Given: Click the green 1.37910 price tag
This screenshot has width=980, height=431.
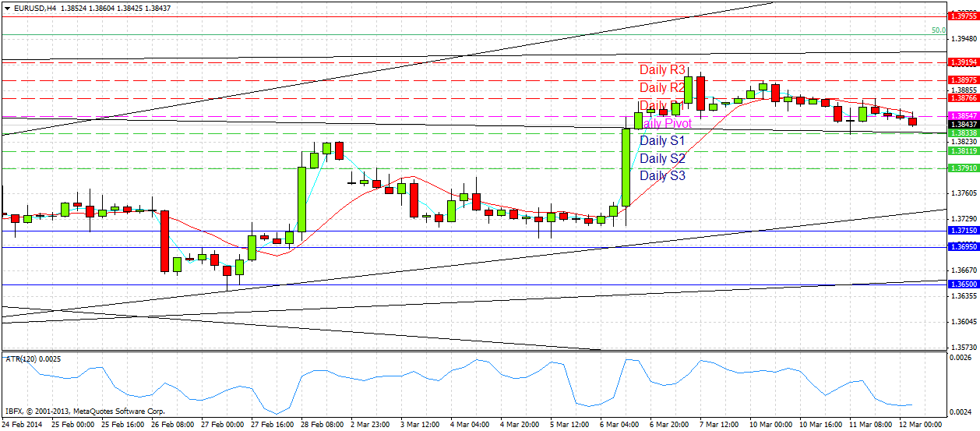Looking at the screenshot, I should (963, 168).
